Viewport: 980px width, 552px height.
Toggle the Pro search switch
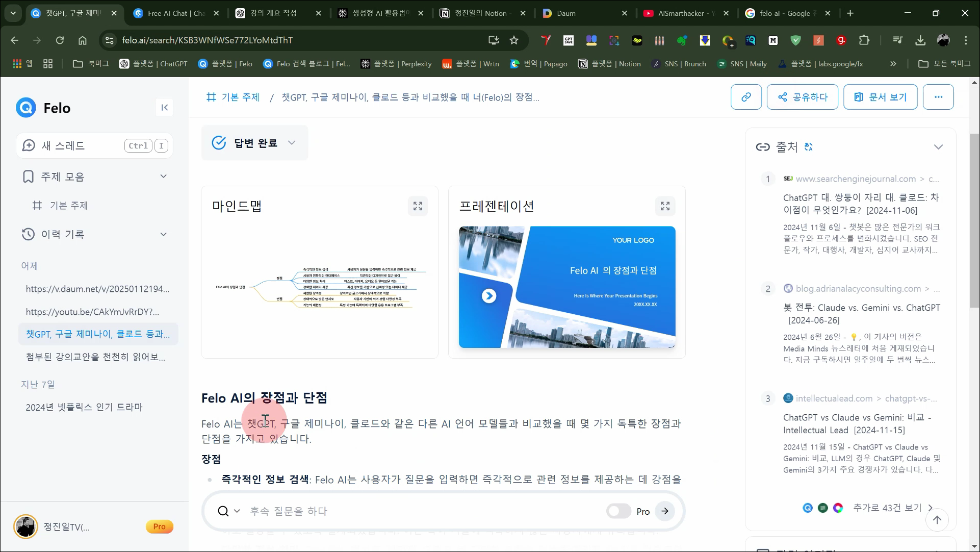[618, 511]
